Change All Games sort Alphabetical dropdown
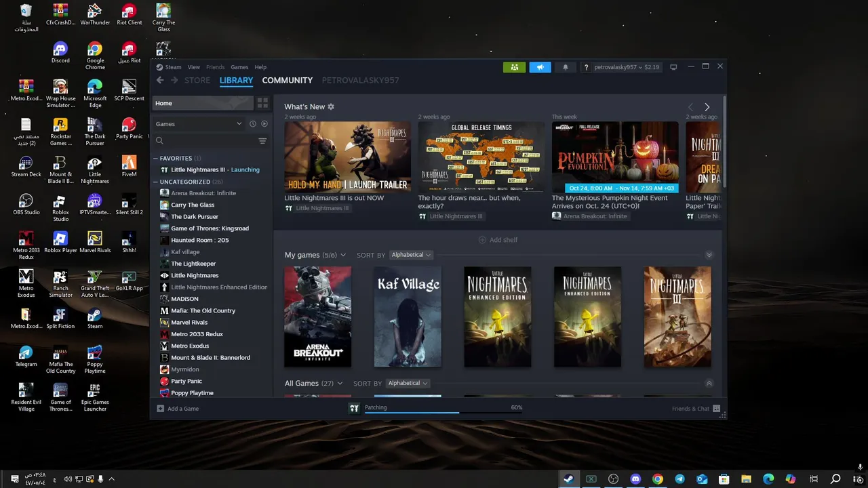The image size is (868, 488). coord(407,383)
